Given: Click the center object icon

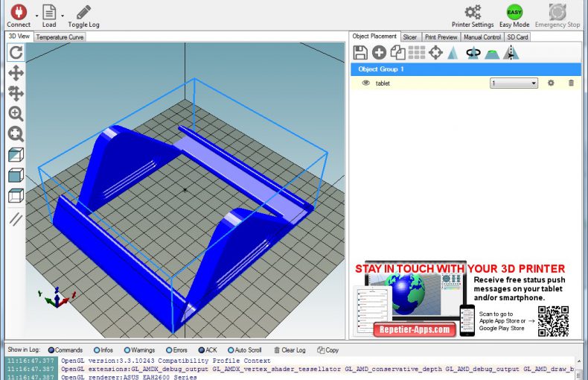Looking at the screenshot, I should click(x=435, y=52).
